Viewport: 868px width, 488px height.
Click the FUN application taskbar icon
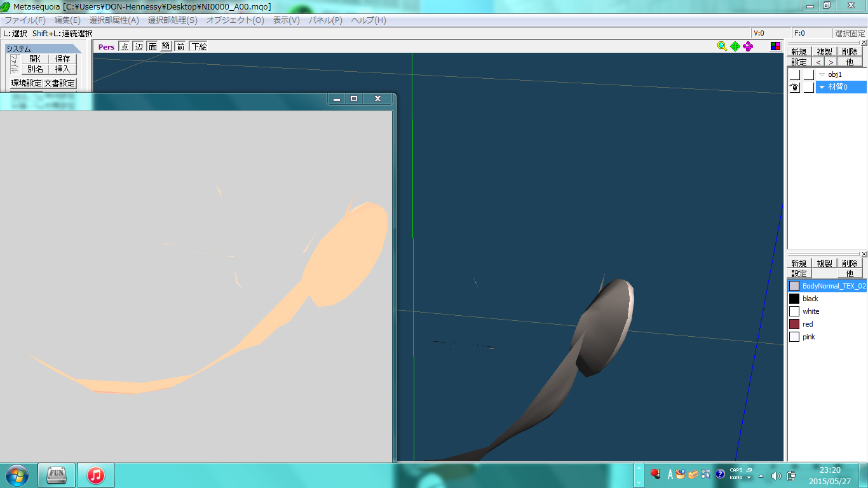(57, 475)
